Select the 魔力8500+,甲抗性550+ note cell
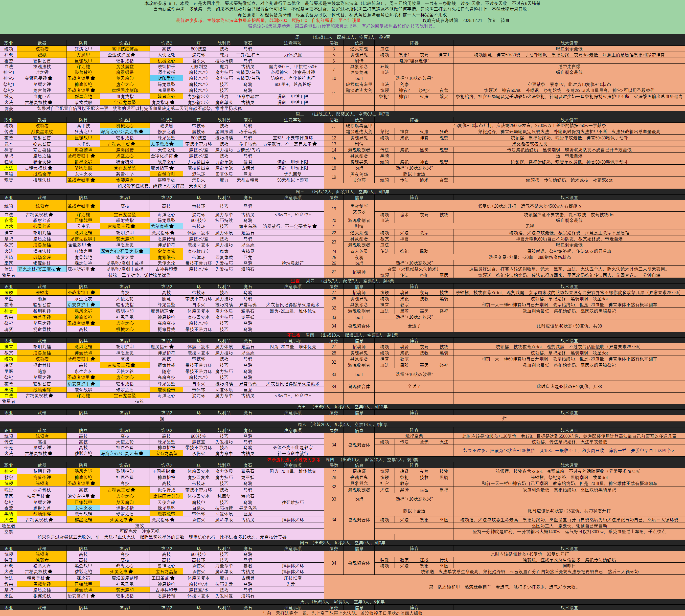This screenshot has width=685, height=616. [x=293, y=67]
